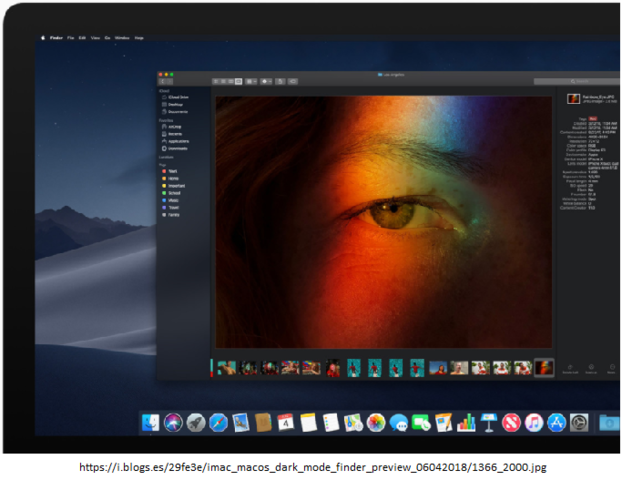Open Mail from the Dock

coord(241,422)
